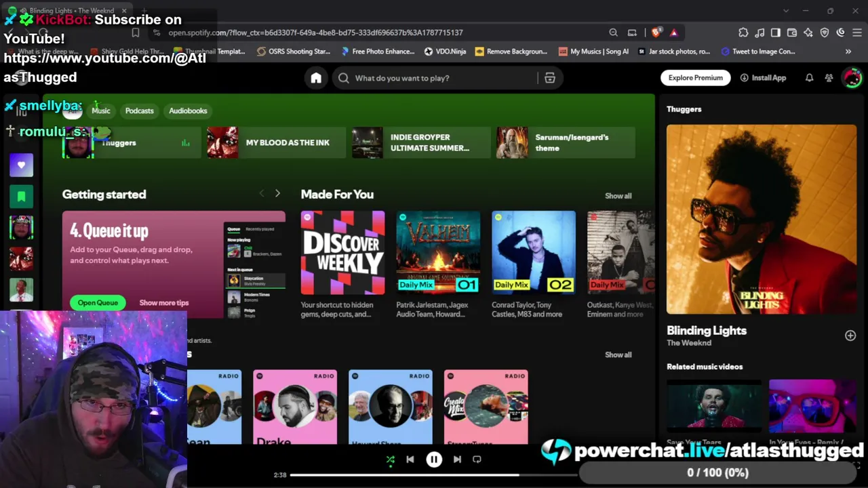Go to Spotify Home via house icon

pos(316,78)
